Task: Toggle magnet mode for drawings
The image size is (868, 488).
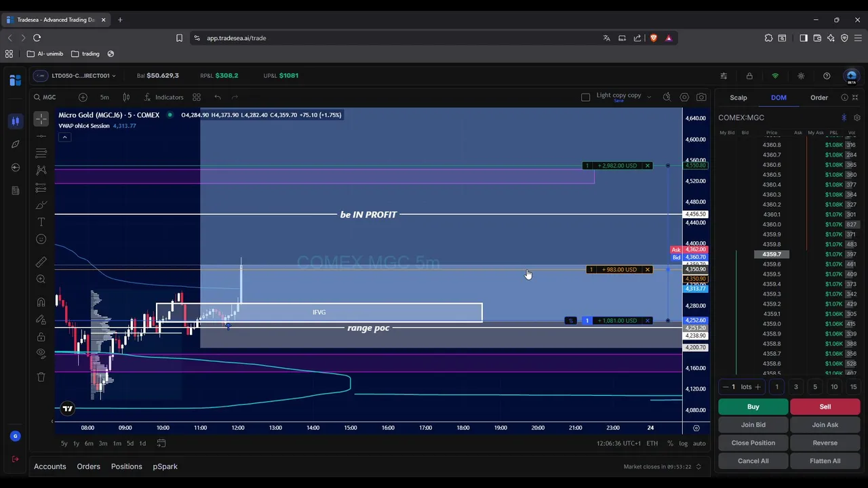Action: (41, 302)
